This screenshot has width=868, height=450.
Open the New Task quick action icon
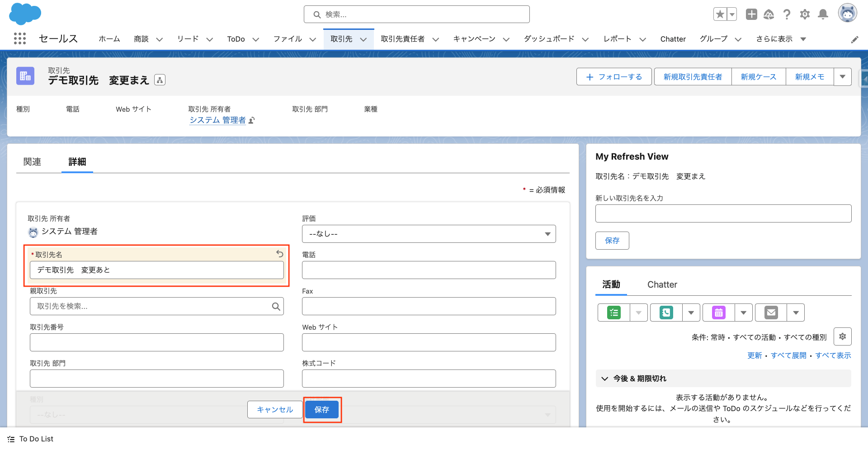(613, 312)
